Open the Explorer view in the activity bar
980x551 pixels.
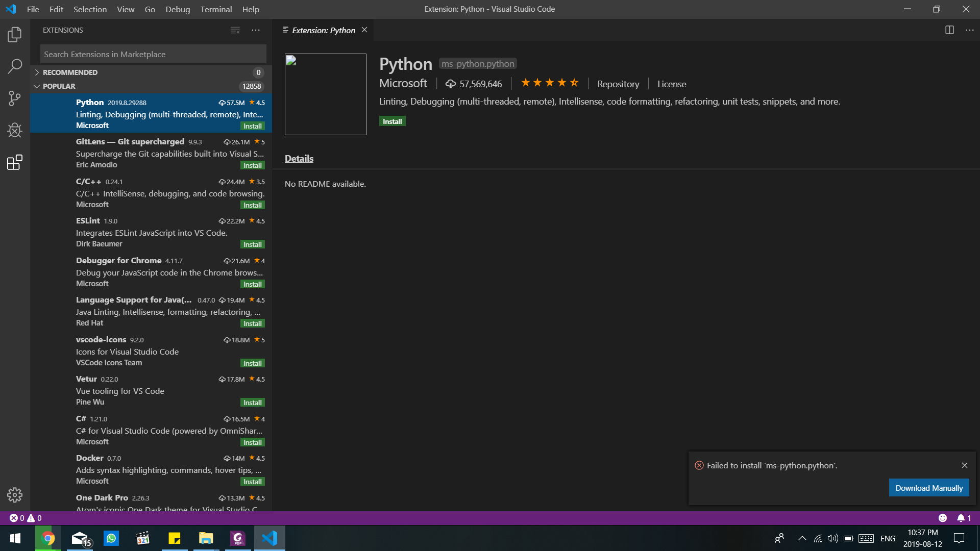[x=15, y=34]
